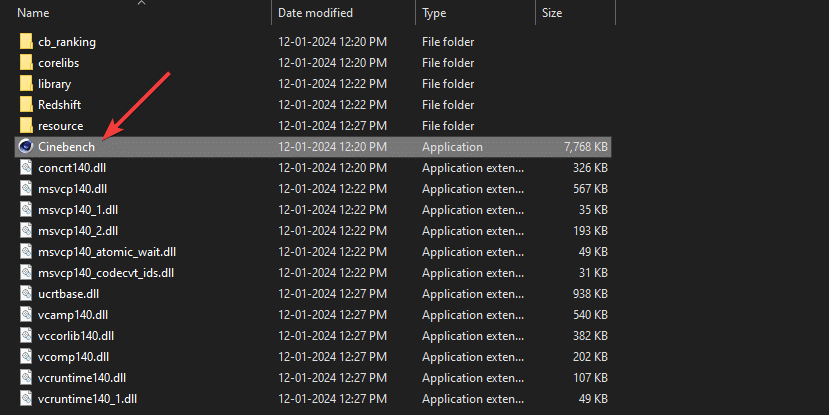The width and height of the screenshot is (829, 415).
Task: Select the msvcp140.dll file name
Action: [x=72, y=189]
